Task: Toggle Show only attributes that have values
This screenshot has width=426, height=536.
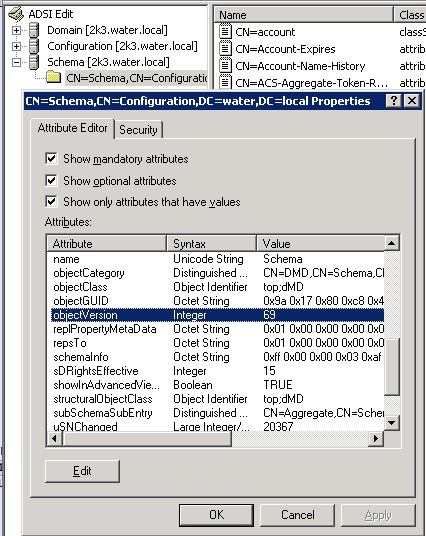Action: (x=51, y=201)
